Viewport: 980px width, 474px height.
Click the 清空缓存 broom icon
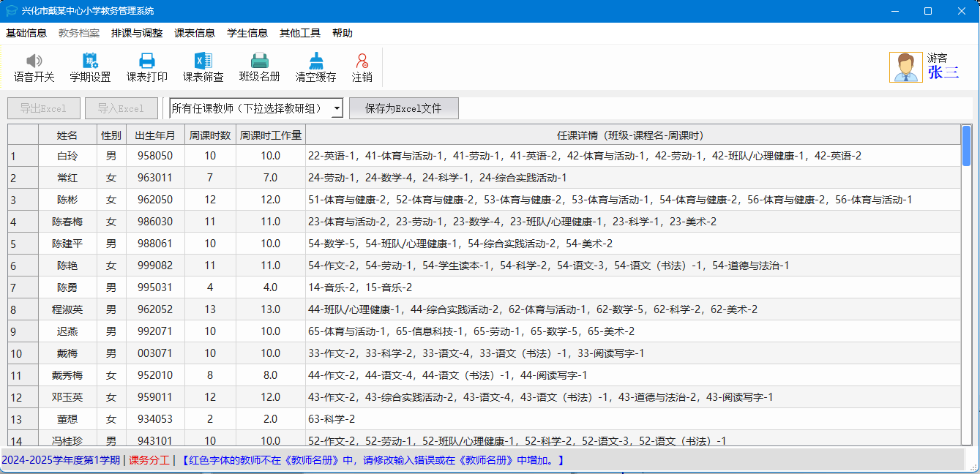pyautogui.click(x=315, y=61)
